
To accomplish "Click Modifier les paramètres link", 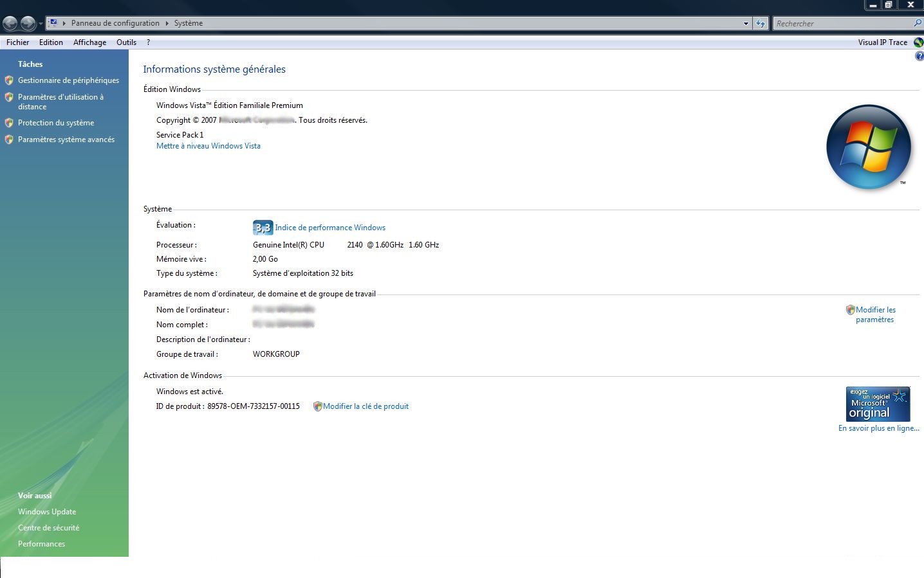I will pos(875,314).
